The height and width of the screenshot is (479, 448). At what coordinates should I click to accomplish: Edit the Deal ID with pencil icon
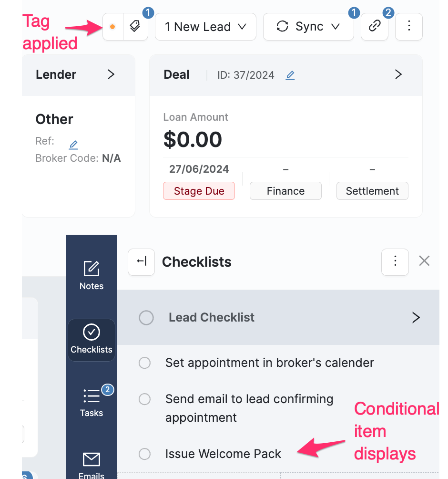pyautogui.click(x=290, y=75)
